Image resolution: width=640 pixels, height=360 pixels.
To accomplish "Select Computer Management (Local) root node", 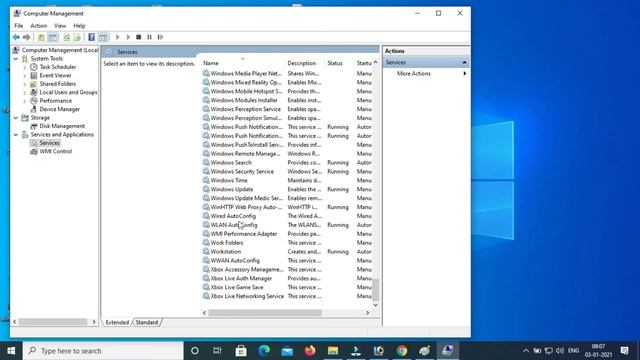I will (x=56, y=50).
